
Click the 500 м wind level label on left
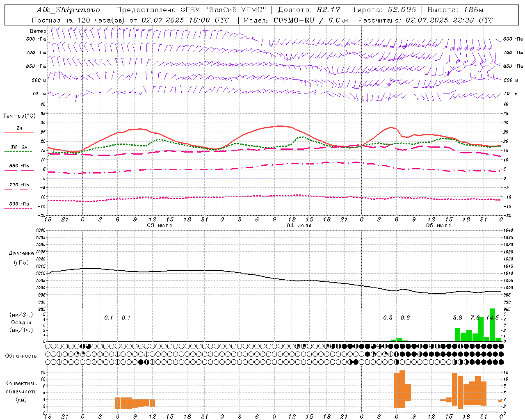tap(39, 80)
